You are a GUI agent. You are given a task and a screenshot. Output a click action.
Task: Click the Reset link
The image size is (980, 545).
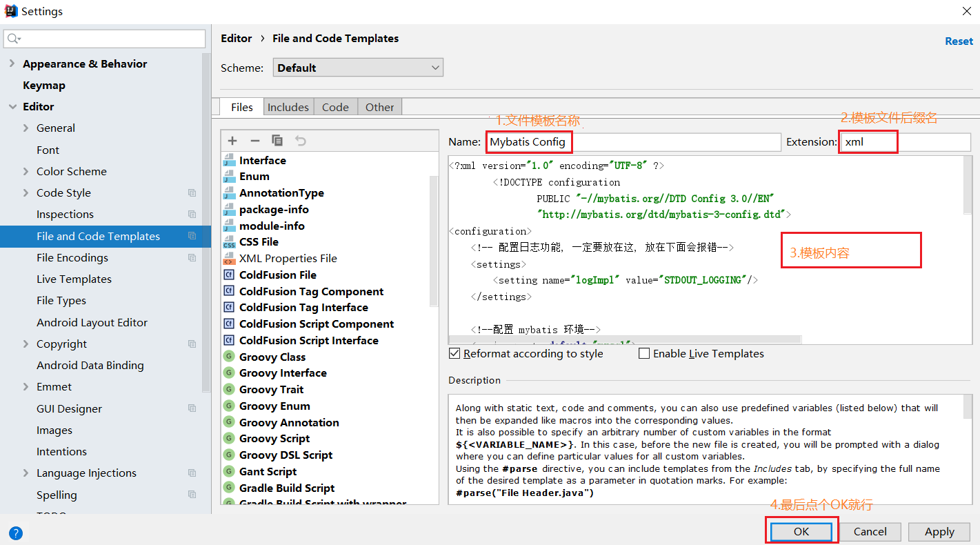[959, 41]
